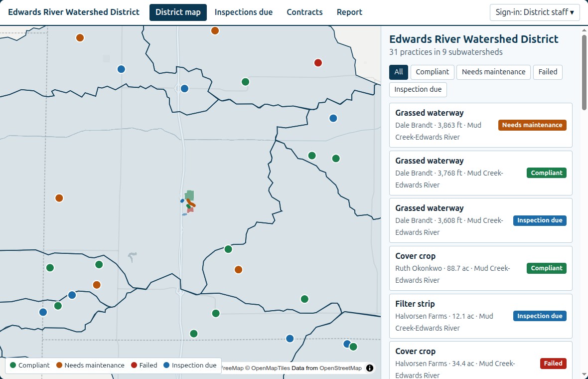Click the scrollbar up arrow in the sidebar

[584, 30]
